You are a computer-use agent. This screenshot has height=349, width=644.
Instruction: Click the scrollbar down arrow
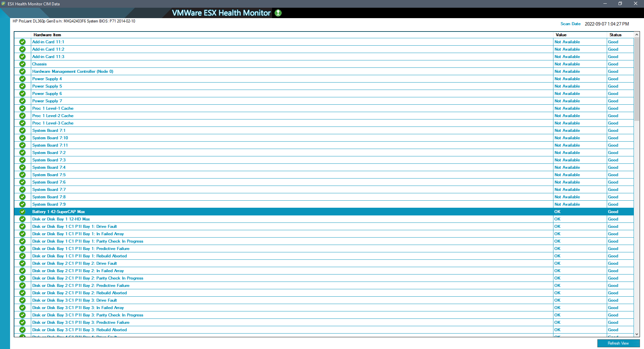(x=636, y=334)
